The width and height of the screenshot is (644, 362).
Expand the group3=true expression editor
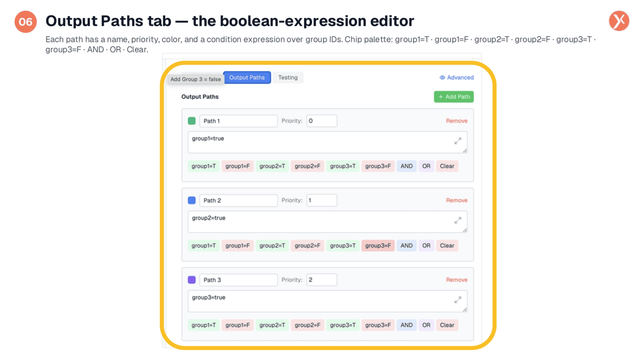point(458,300)
